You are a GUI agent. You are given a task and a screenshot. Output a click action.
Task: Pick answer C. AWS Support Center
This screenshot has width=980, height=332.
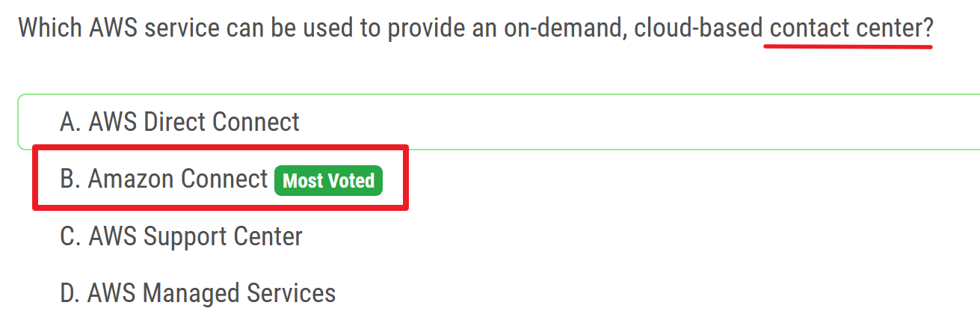pyautogui.click(x=181, y=236)
